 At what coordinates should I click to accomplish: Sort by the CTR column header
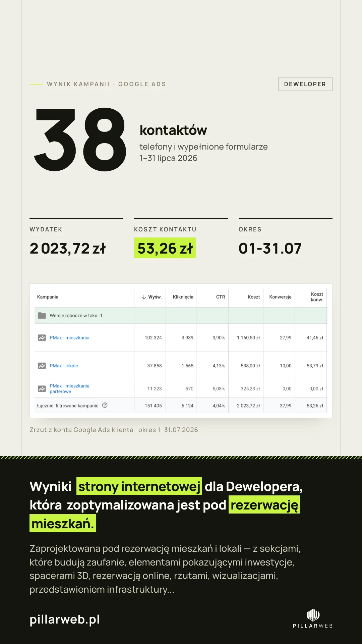221,297
